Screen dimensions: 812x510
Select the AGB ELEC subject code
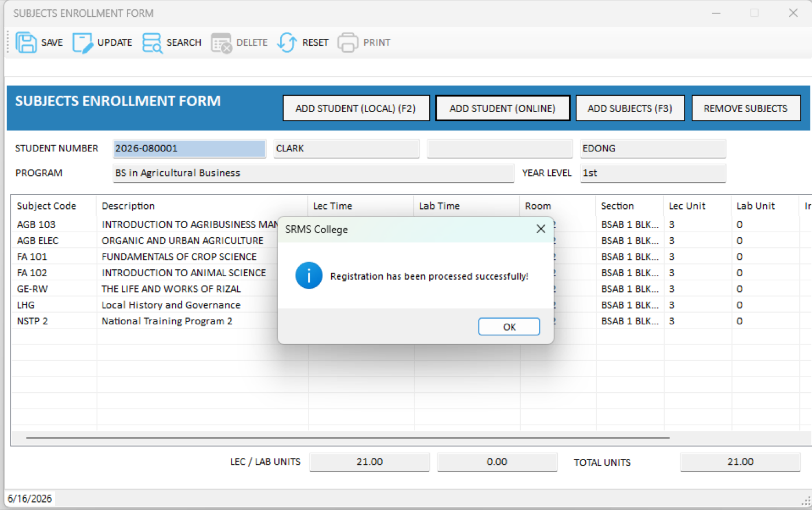tap(38, 241)
